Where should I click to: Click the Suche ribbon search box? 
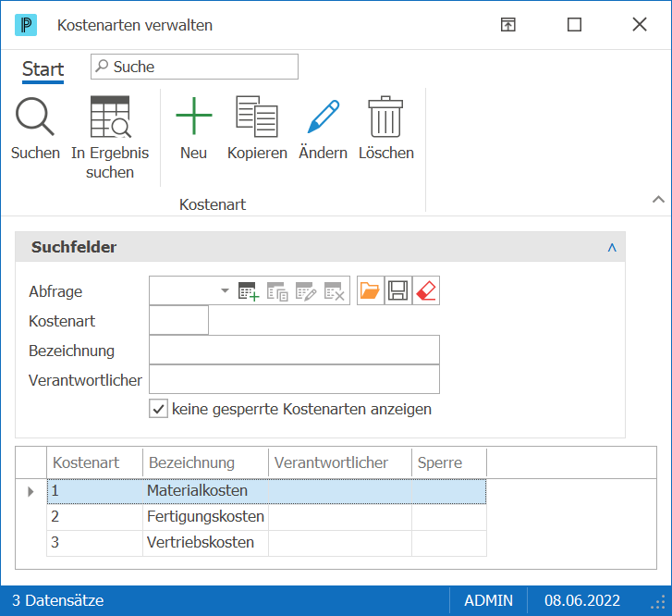coord(194,67)
